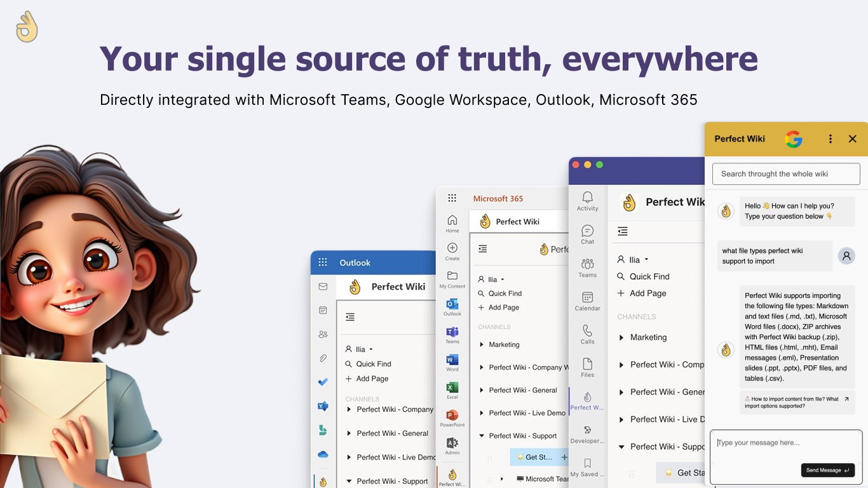This screenshot has height=488, width=868.
Task: Open the Ilia dropdown in Teams window
Action: [x=634, y=259]
